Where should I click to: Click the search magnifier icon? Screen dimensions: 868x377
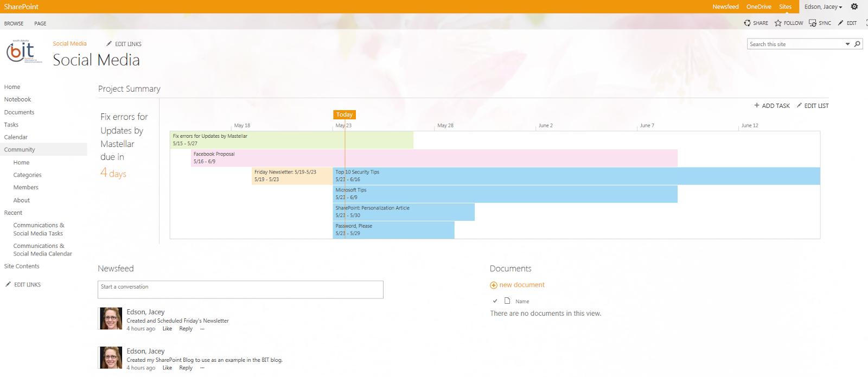coord(857,44)
